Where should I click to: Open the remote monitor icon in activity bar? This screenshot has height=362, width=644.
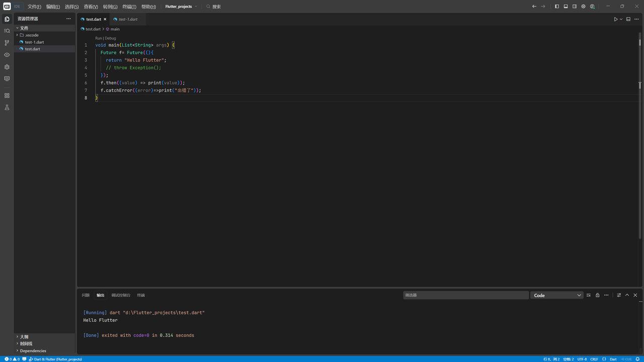pos(7,79)
